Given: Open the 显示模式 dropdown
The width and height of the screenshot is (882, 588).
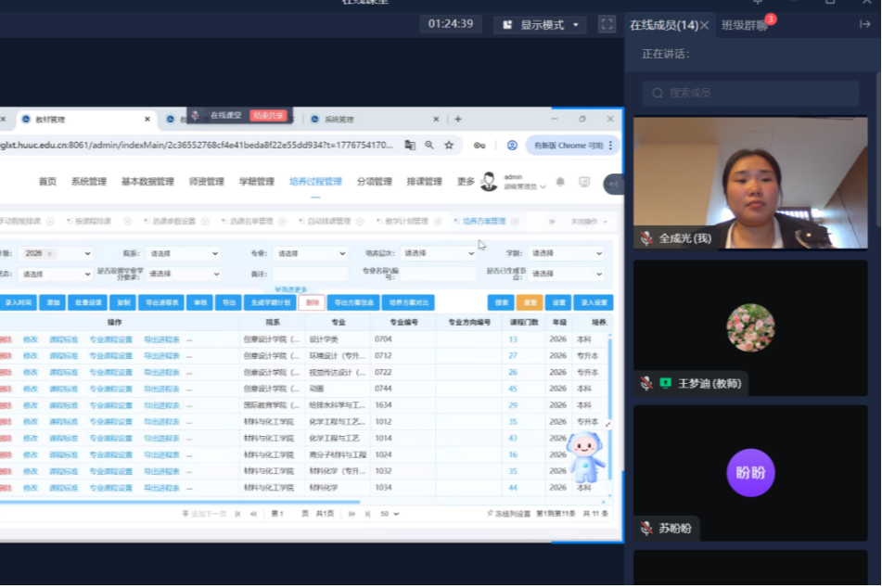Looking at the screenshot, I should [542, 25].
